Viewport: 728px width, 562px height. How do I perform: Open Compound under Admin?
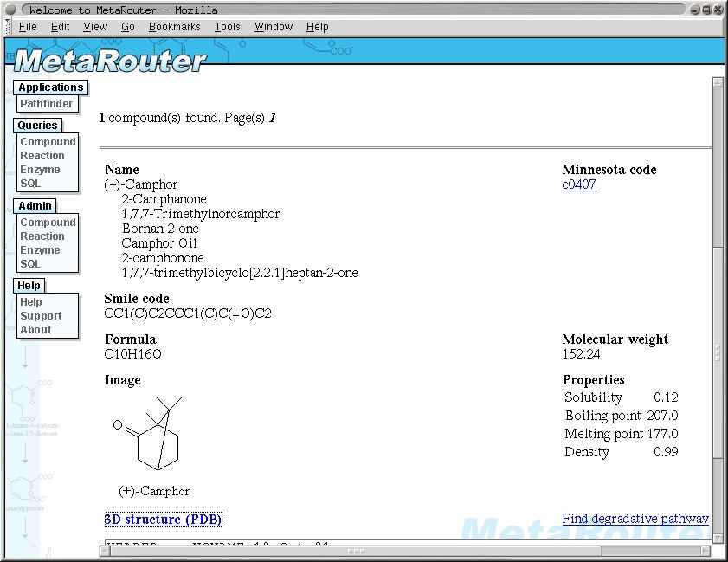(48, 222)
